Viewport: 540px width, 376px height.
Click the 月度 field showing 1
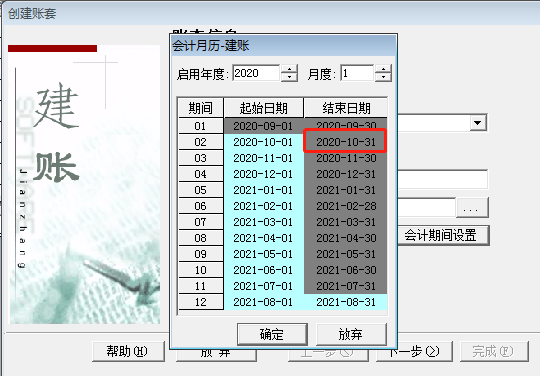[357, 73]
